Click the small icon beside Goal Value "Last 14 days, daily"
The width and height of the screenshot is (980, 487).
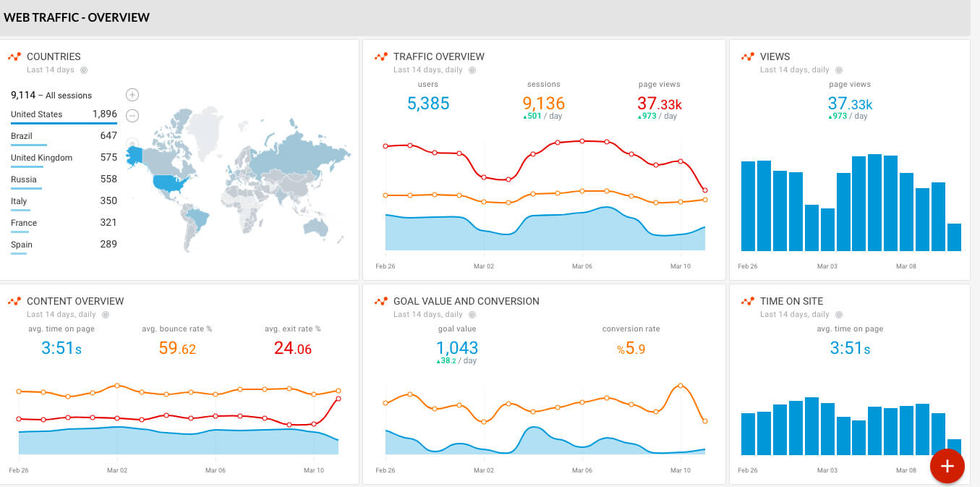click(x=472, y=315)
